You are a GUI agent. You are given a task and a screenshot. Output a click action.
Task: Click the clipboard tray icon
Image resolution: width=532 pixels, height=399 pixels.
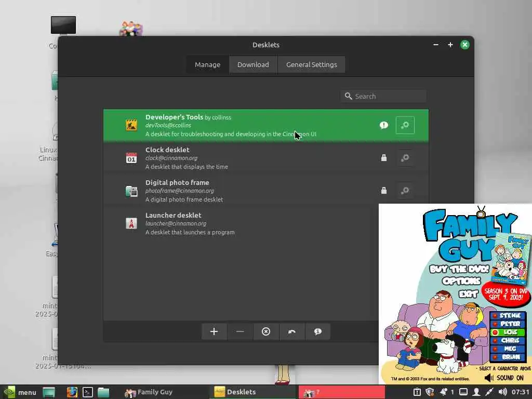click(x=417, y=392)
